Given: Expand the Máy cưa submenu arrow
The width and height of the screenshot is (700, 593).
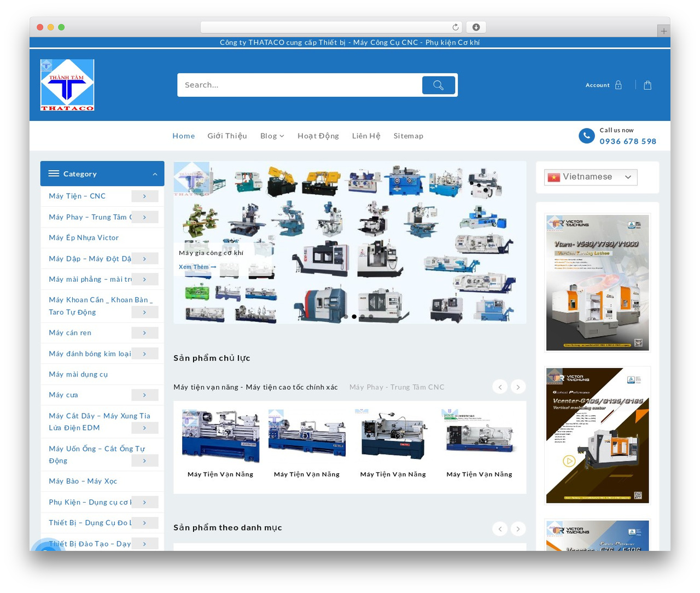Looking at the screenshot, I should 144,394.
